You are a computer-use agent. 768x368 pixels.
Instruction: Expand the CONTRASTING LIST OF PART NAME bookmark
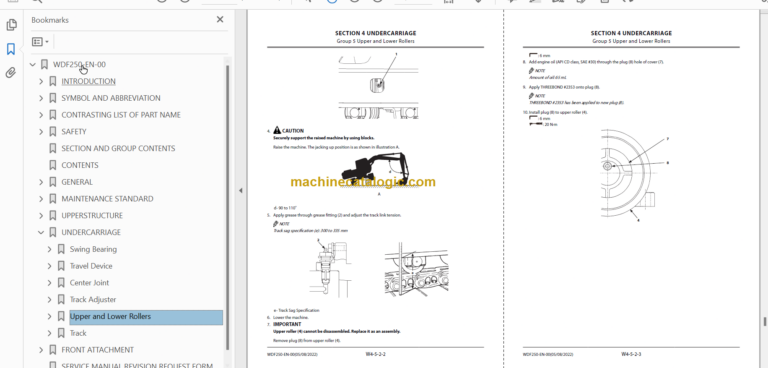[41, 115]
